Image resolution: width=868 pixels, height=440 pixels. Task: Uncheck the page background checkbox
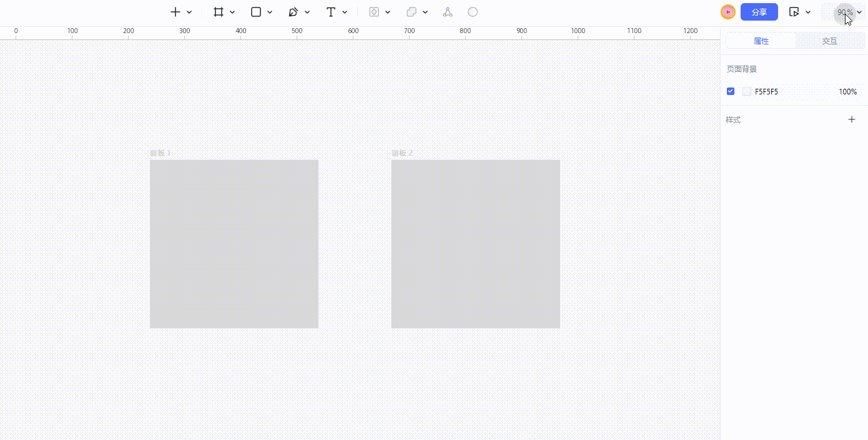[731, 91]
